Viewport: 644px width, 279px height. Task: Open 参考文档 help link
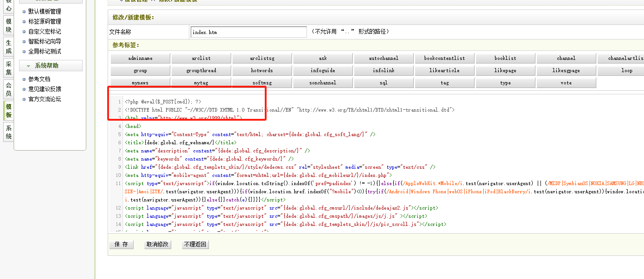pyautogui.click(x=39, y=79)
